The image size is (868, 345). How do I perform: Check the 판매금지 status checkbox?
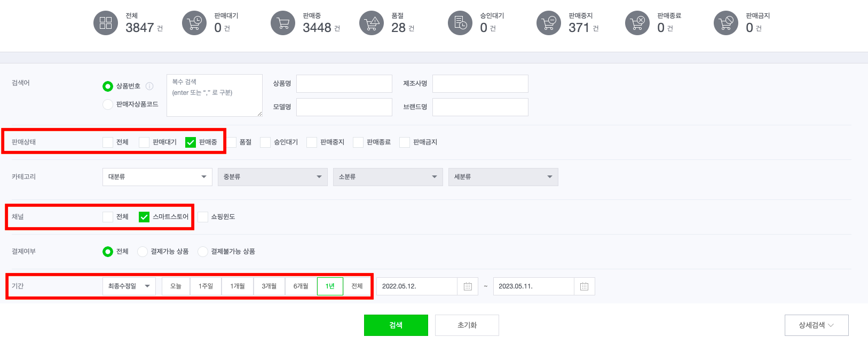click(405, 142)
